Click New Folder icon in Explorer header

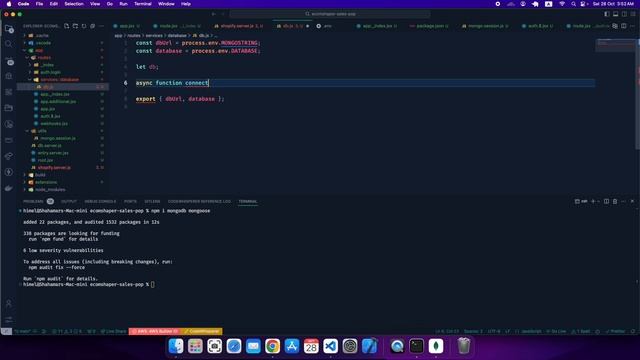coord(75,26)
